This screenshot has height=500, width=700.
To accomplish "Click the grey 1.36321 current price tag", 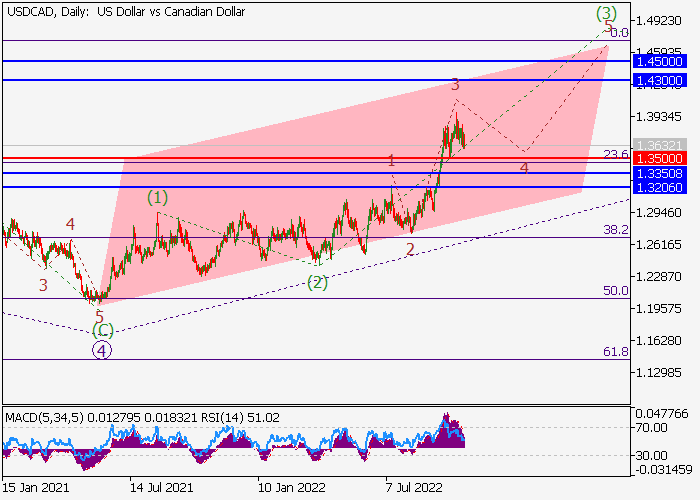I will tap(660, 146).
